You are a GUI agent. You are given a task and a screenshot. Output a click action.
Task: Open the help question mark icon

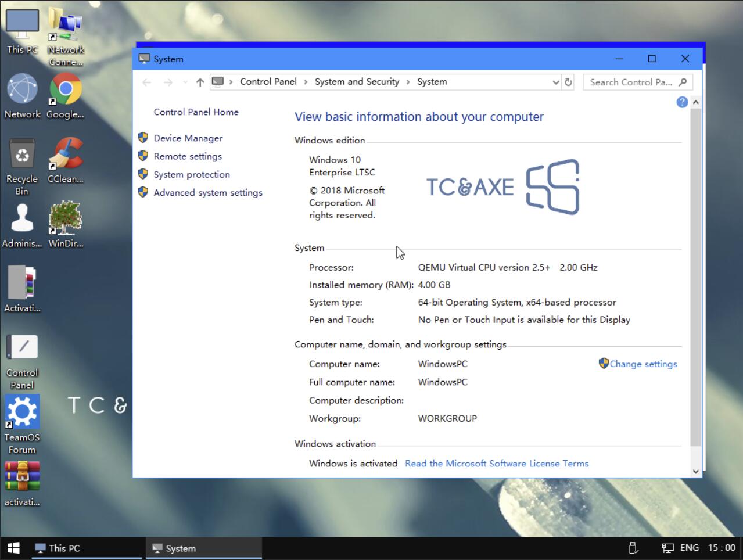[682, 102]
